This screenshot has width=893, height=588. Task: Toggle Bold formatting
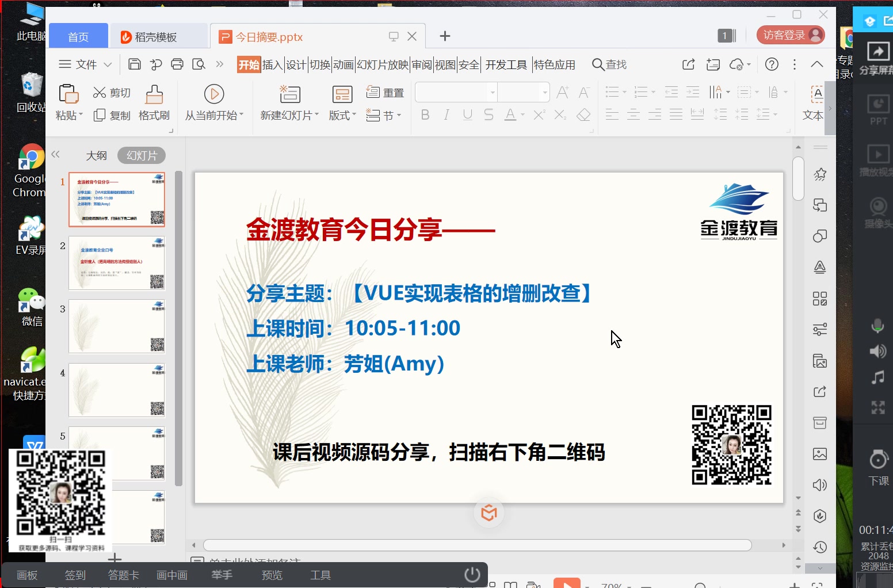425,115
